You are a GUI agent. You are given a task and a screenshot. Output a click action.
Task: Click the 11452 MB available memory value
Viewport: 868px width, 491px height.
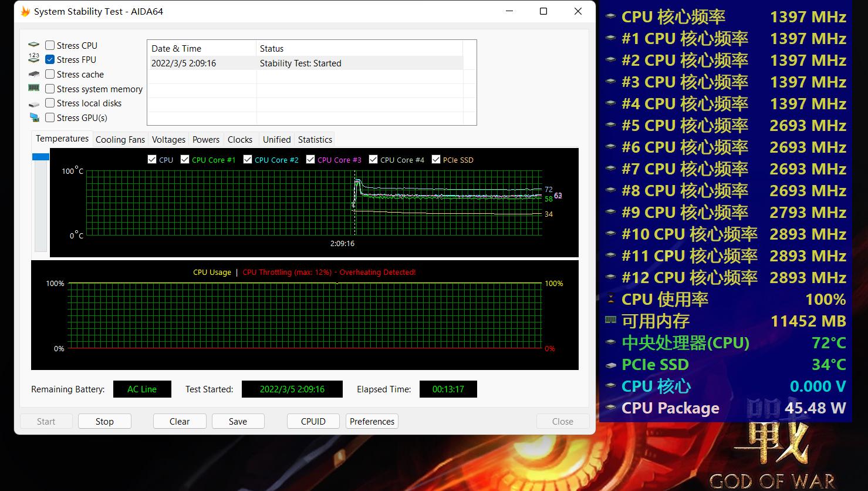[x=808, y=321]
